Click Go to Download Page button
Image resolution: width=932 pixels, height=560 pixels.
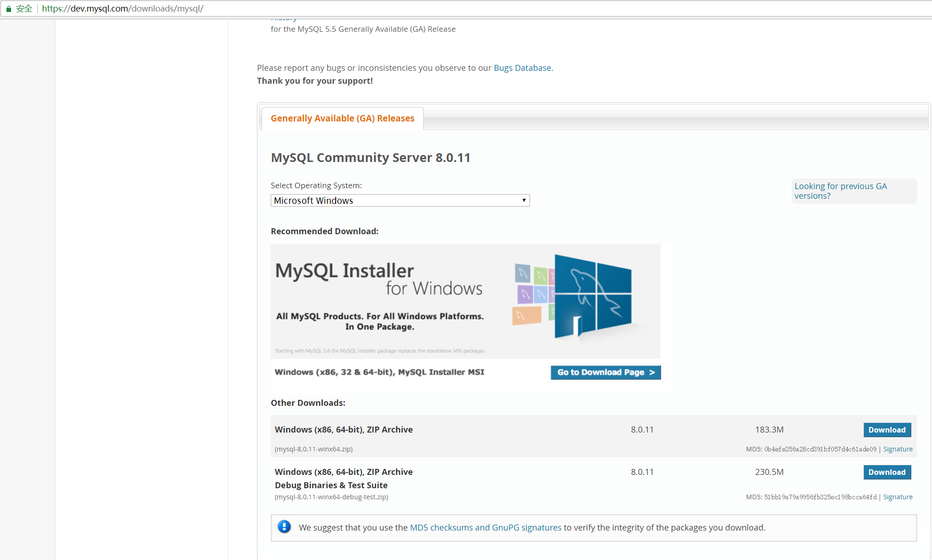606,372
